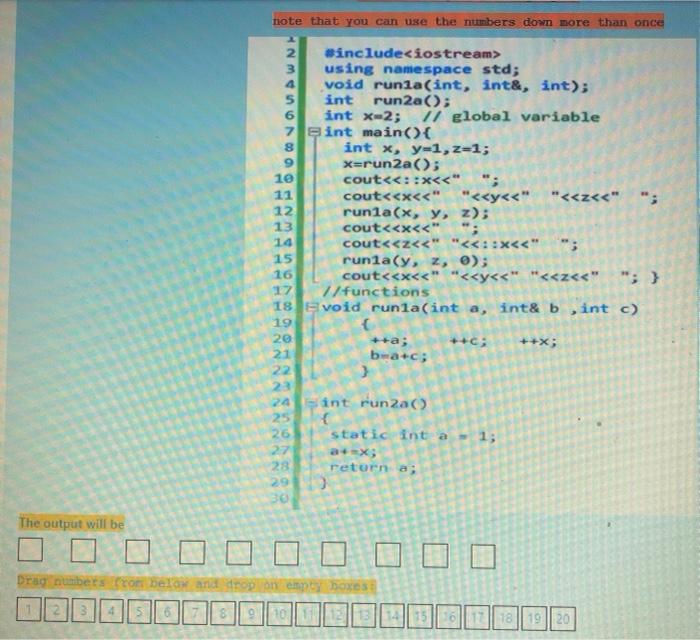Click line number 12 in the gutter
Image resolution: width=700 pixels, height=640 pixels.
tap(283, 211)
